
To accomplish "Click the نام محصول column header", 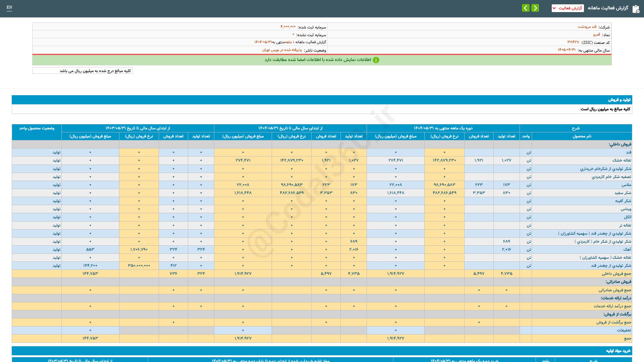I will tap(582, 136).
